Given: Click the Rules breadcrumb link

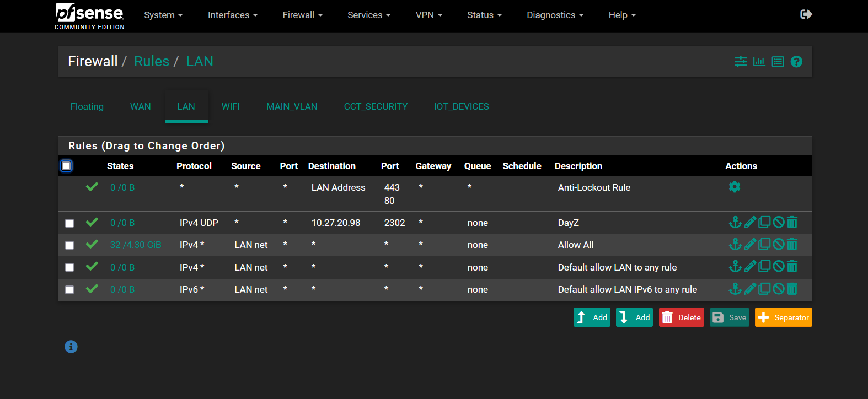Looking at the screenshot, I should [x=152, y=61].
